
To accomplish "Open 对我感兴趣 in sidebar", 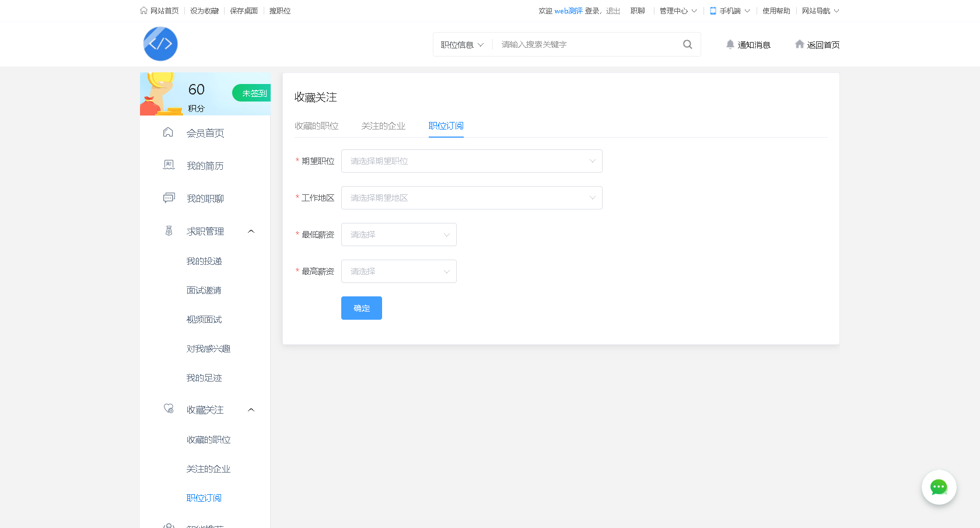I will point(208,349).
